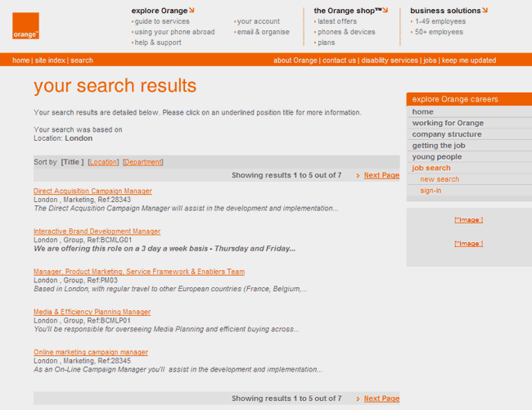Screen dimensions: 532x410
Task: Sort results by Location
Action: pyautogui.click(x=103, y=162)
